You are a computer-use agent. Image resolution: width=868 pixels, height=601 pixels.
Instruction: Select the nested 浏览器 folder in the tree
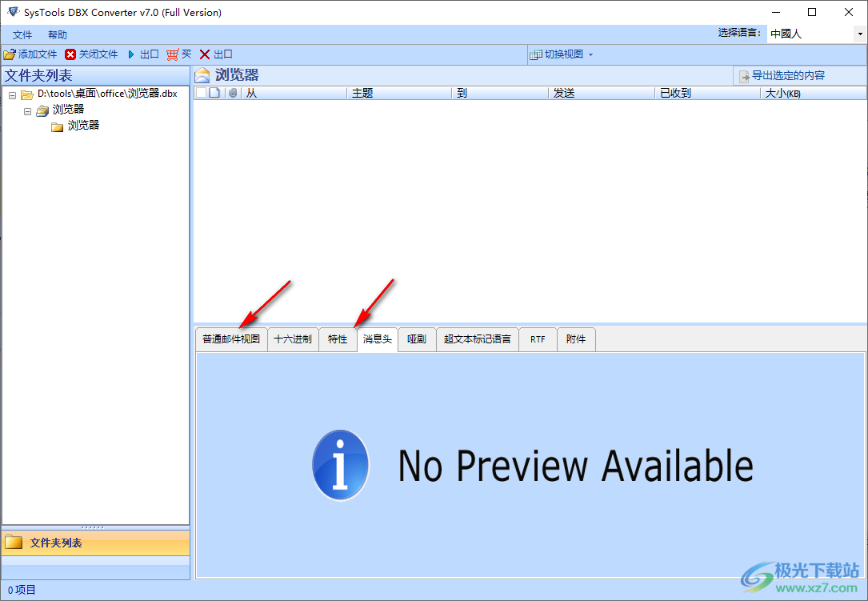(x=82, y=126)
